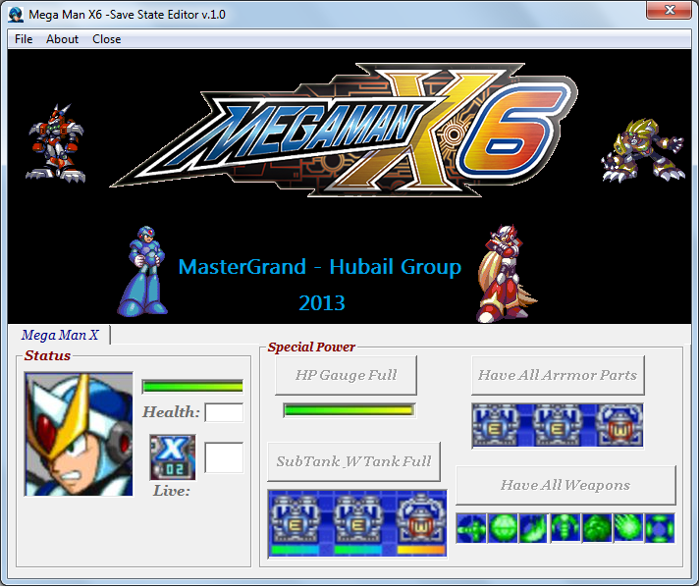This screenshot has width=700, height=588.
Task: Close the Save State Editor window
Action: [x=669, y=10]
